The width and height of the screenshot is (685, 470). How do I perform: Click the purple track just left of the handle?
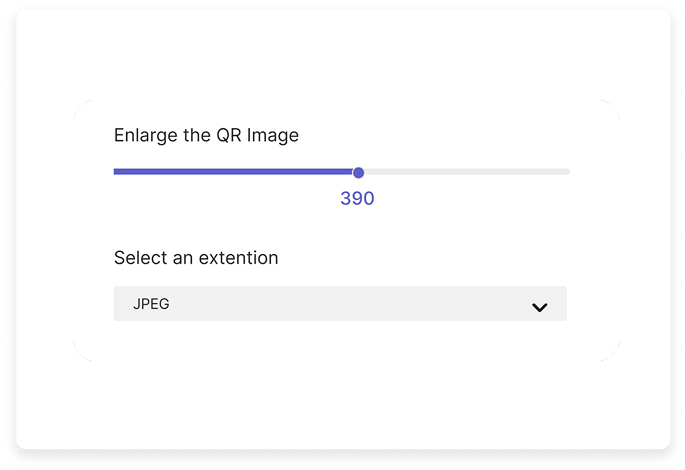click(340, 172)
